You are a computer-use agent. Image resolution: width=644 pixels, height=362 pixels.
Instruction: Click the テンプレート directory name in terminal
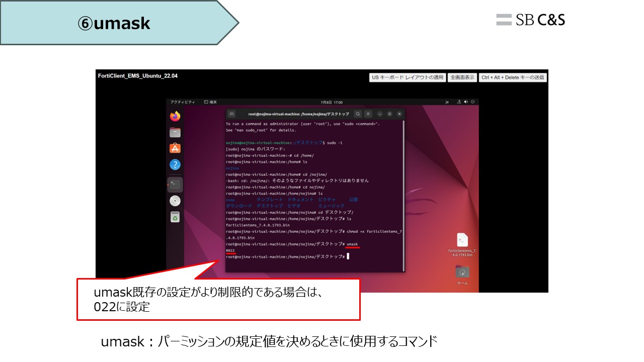coord(270,200)
